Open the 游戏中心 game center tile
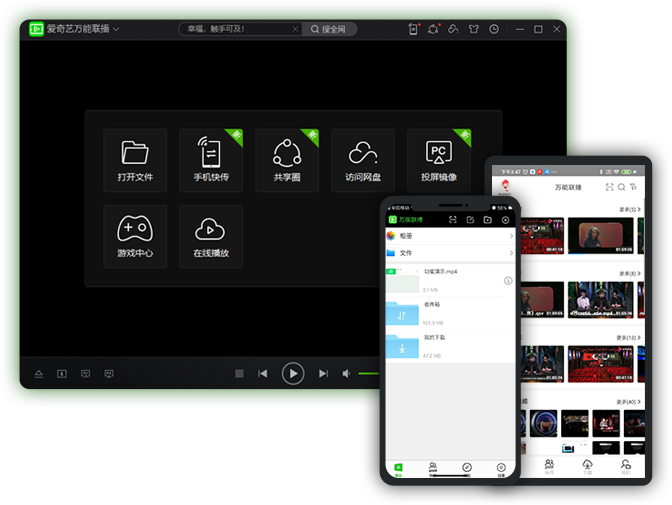 (135, 236)
